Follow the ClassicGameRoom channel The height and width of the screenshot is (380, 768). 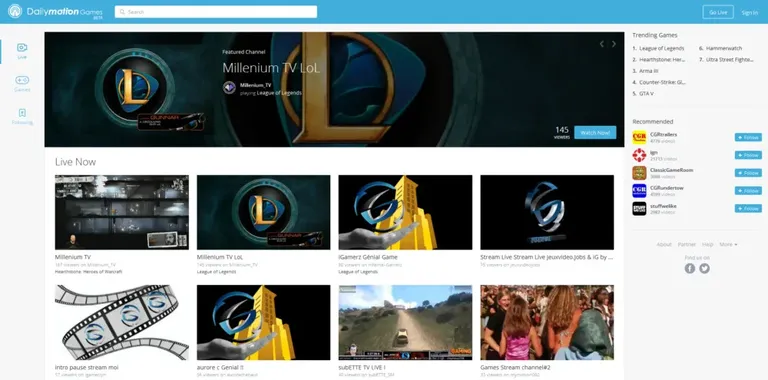coord(748,173)
